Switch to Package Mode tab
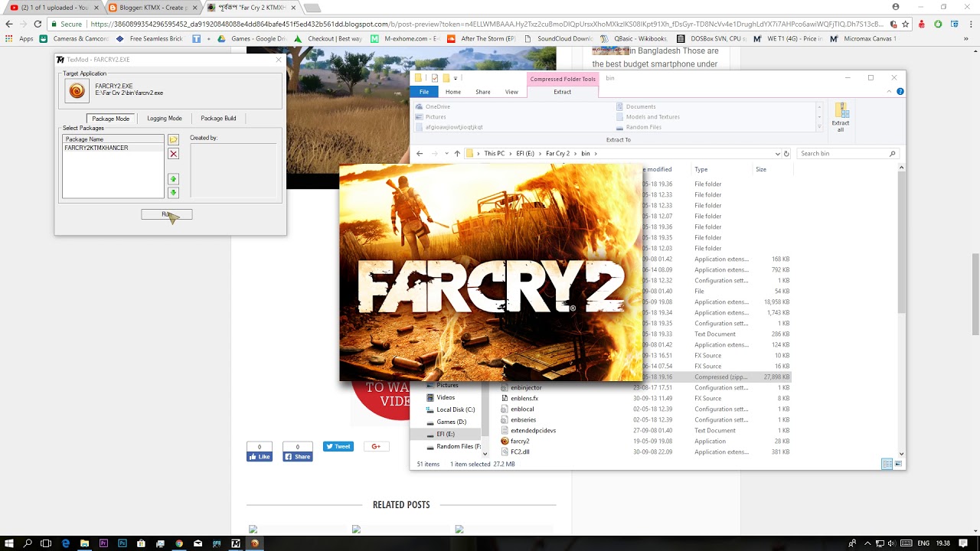The width and height of the screenshot is (980, 551). pyautogui.click(x=111, y=119)
